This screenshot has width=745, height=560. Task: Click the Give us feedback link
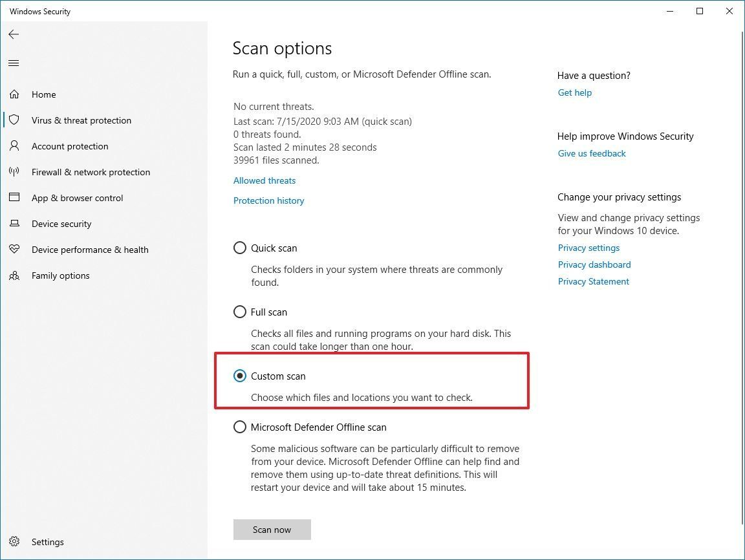tap(591, 153)
